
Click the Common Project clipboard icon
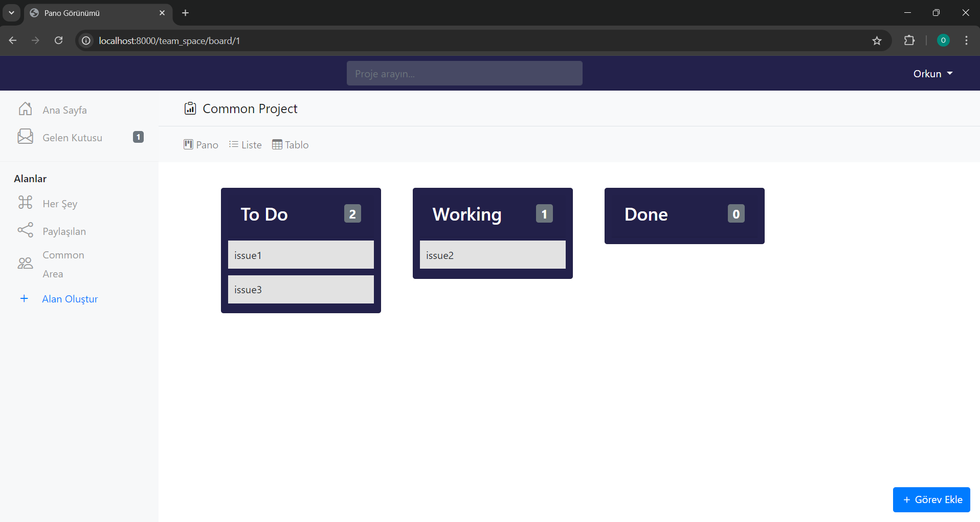point(190,108)
